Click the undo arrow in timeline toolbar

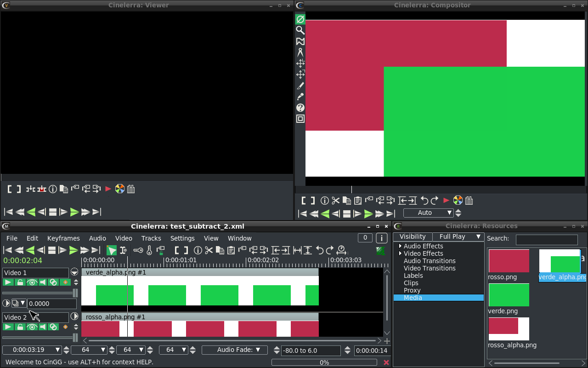319,250
